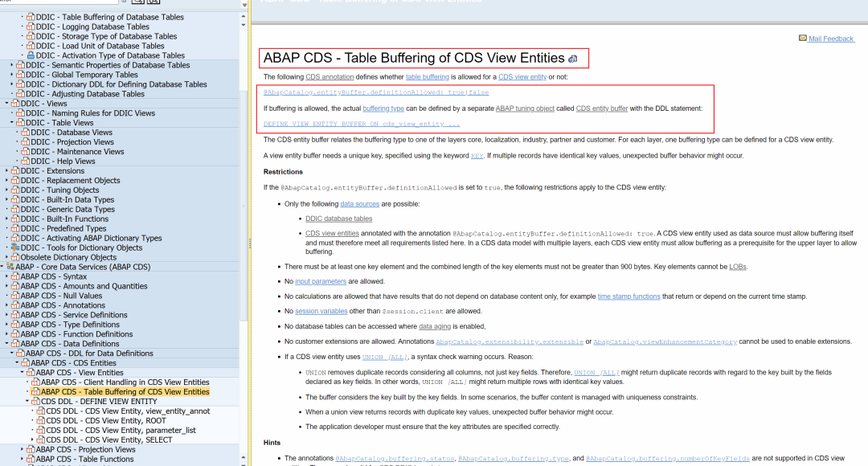This screenshot has width=868, height=466.
Task: Click icon of CDS View Entity, ROOT
Action: pos(40,421)
